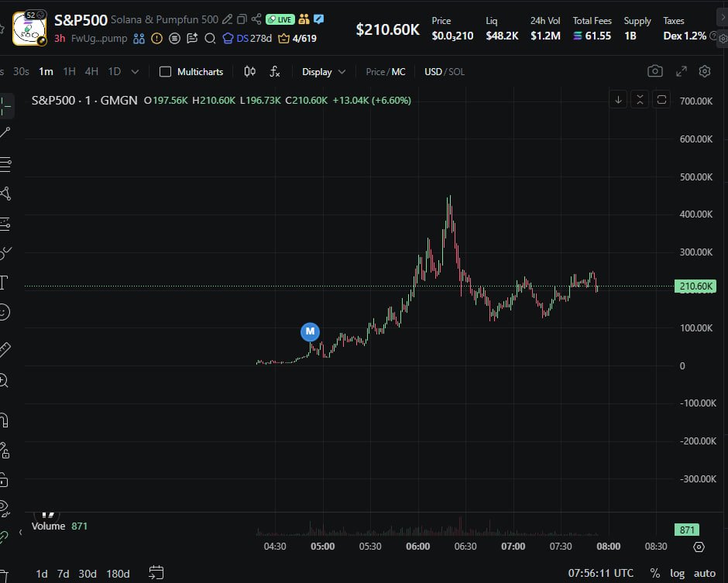
Task: Open the candlestick chart type icon
Action: click(250, 71)
